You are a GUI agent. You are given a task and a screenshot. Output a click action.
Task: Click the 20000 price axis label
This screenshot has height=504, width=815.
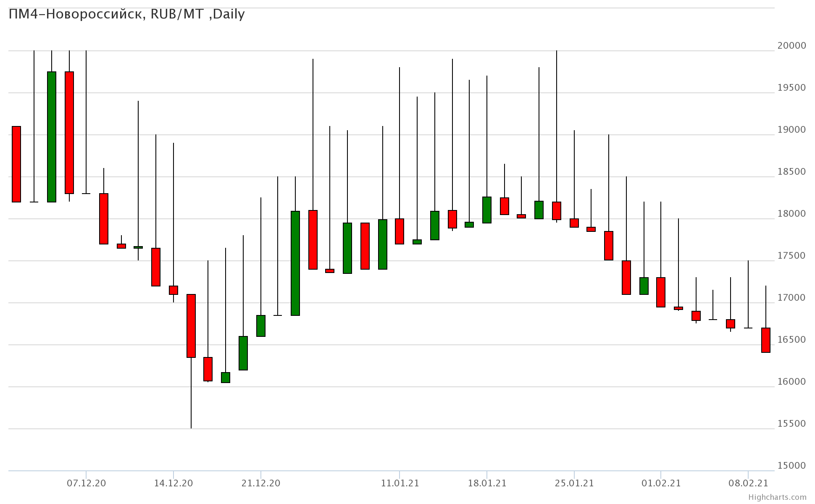(791, 45)
